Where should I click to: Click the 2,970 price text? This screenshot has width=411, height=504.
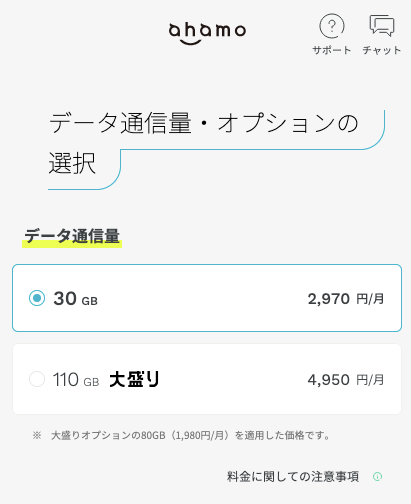coord(329,299)
